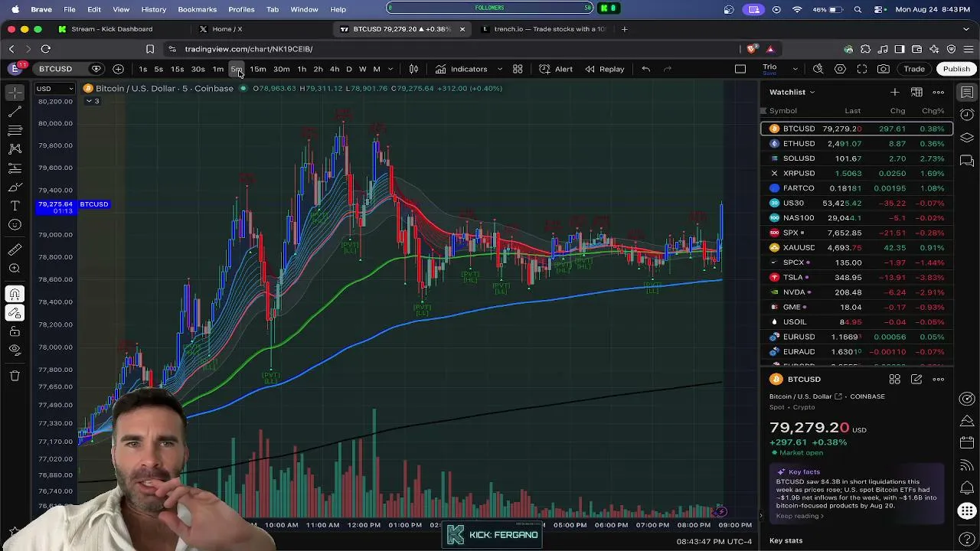Publish the chart idea
980x551 pixels.
click(956, 69)
